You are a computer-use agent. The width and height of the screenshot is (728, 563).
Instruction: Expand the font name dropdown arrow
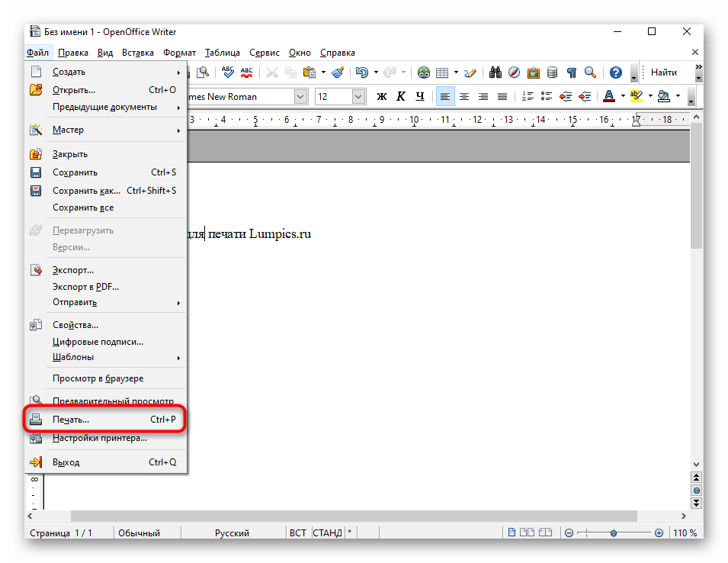(300, 97)
